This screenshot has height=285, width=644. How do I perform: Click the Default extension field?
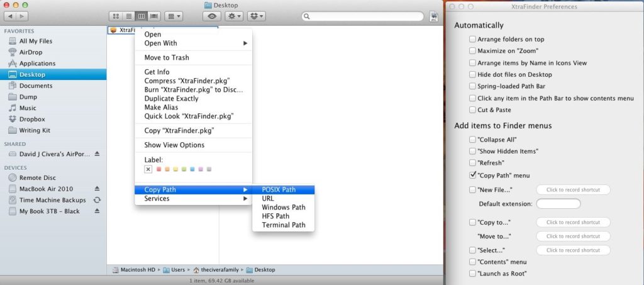coord(558,204)
